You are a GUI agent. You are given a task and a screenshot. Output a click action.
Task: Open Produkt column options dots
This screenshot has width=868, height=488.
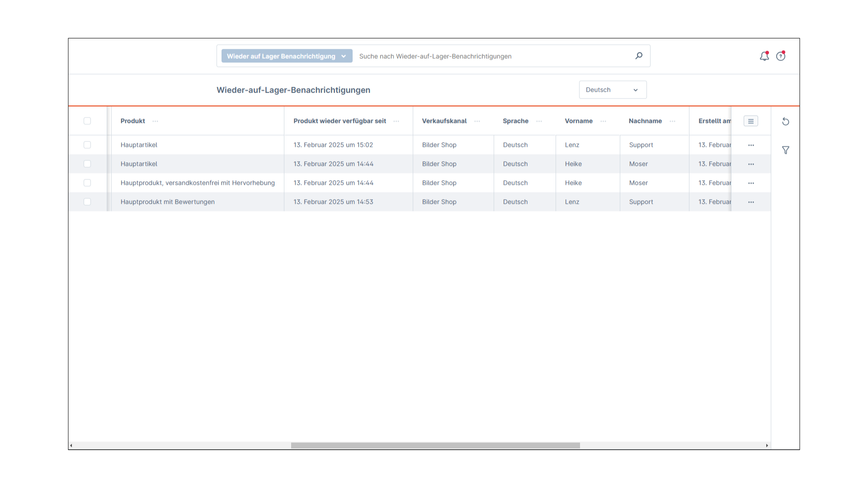[x=156, y=121]
